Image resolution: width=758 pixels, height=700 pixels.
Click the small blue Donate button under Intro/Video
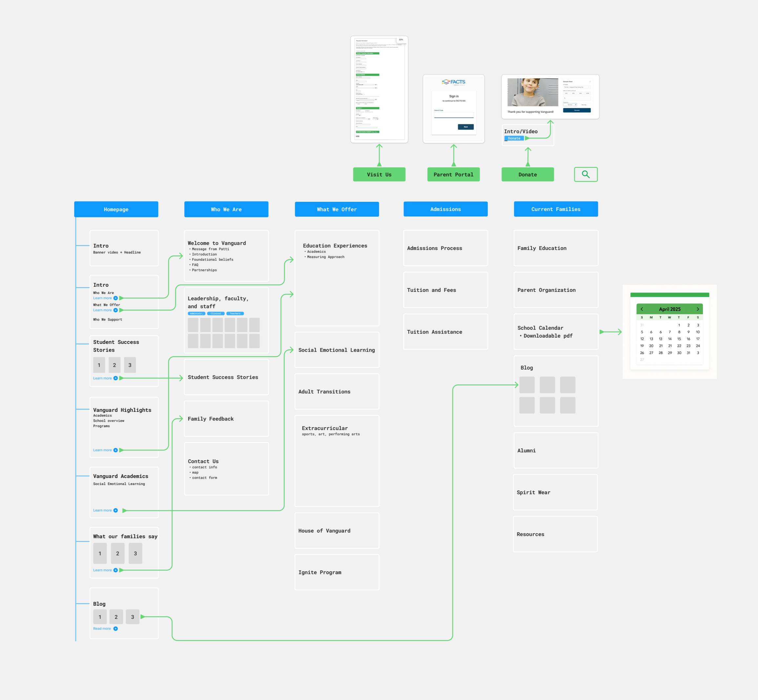tap(514, 138)
